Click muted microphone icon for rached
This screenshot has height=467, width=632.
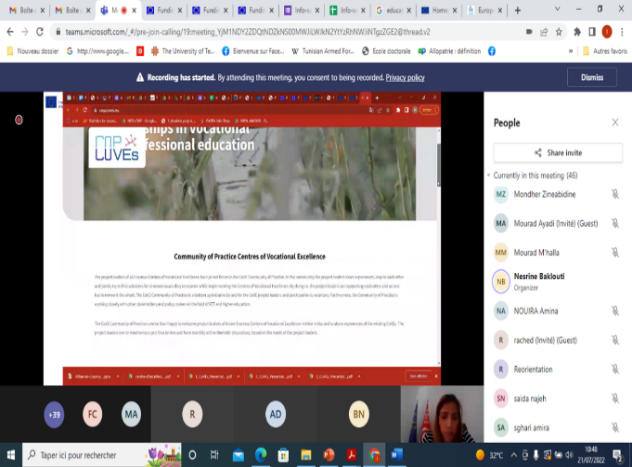615,340
